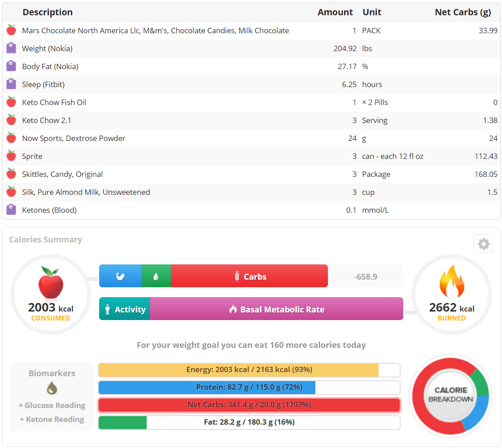Click the Protein progress bar
This screenshot has height=448, width=502.
pyautogui.click(x=249, y=387)
